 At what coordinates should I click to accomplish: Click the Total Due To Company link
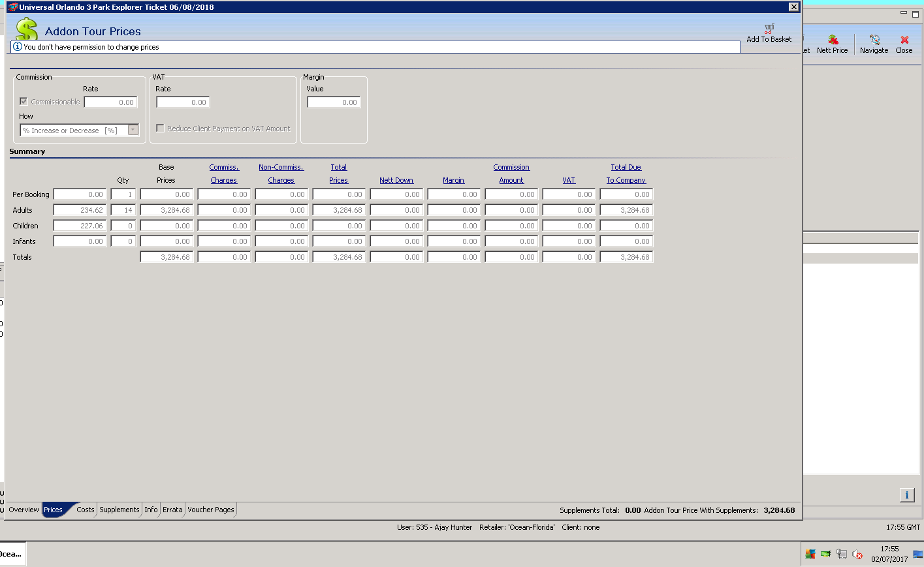626,174
